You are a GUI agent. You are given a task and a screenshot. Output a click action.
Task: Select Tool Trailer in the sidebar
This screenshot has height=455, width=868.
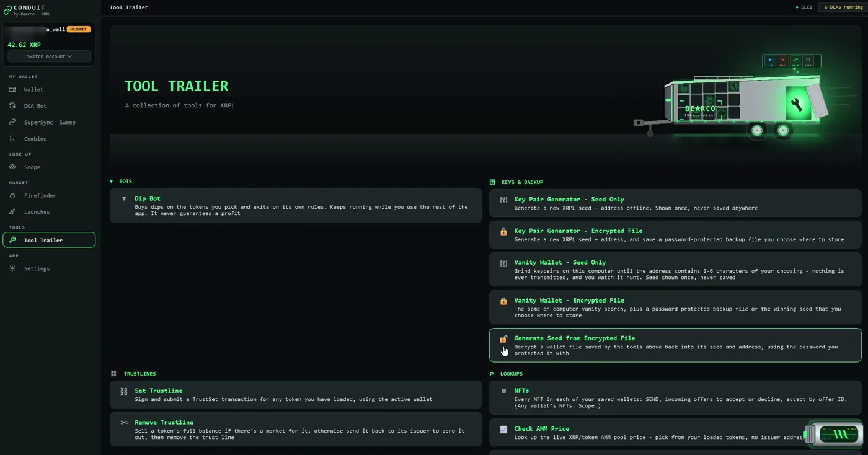pyautogui.click(x=49, y=240)
